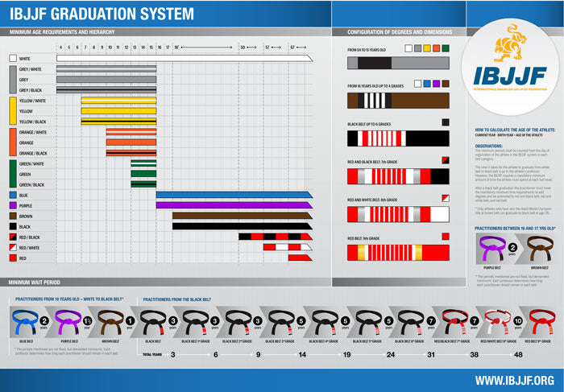This screenshot has width=564, height=392.
Task: Click the brown belt four-grade diagram
Action: (x=398, y=101)
